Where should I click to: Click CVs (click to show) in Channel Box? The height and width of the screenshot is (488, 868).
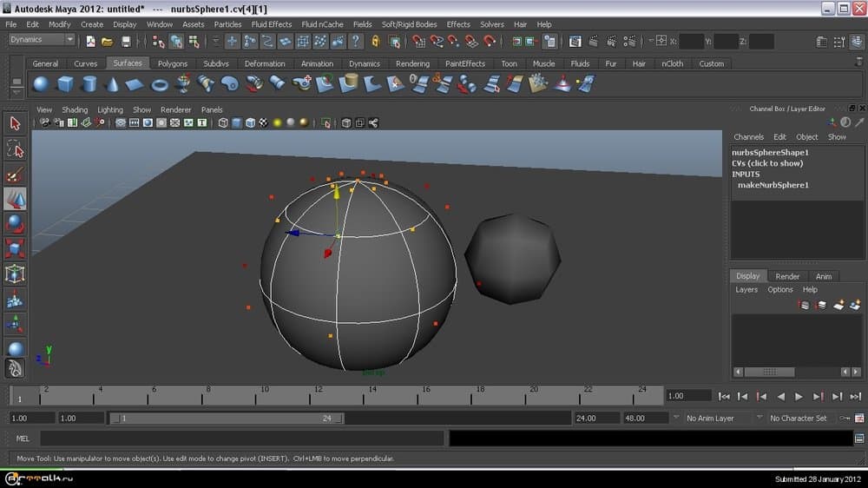[766, 163]
